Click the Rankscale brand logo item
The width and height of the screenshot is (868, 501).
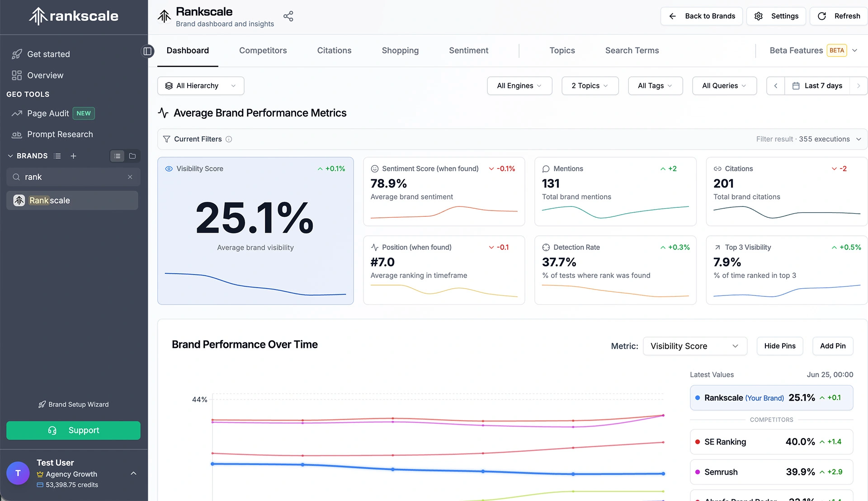[x=19, y=200]
